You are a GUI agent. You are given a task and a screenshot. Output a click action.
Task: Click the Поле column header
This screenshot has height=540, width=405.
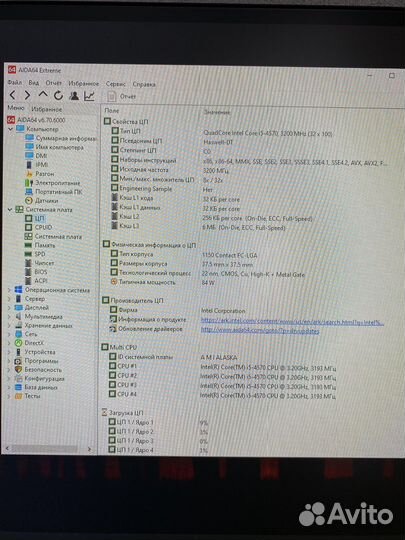[112, 111]
